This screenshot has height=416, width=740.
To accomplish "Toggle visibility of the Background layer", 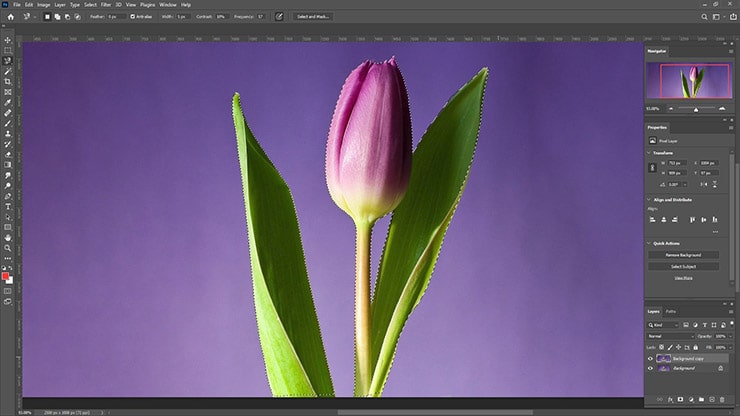I will point(651,368).
